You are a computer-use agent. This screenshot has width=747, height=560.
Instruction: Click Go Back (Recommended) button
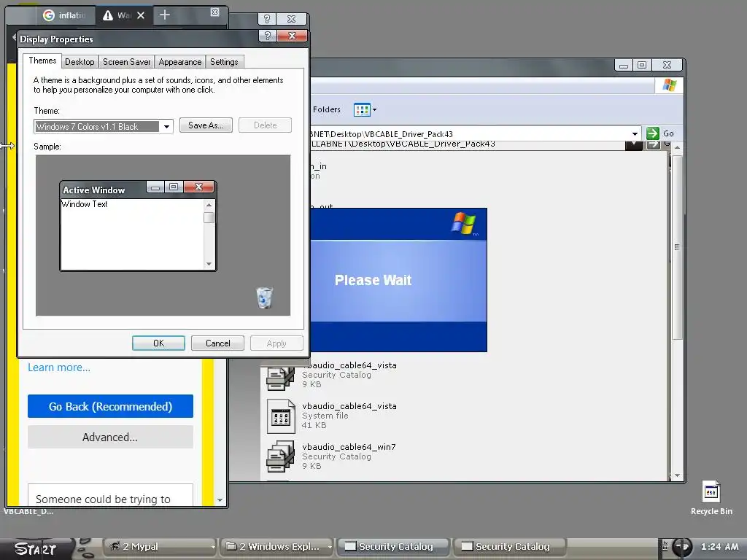(111, 406)
